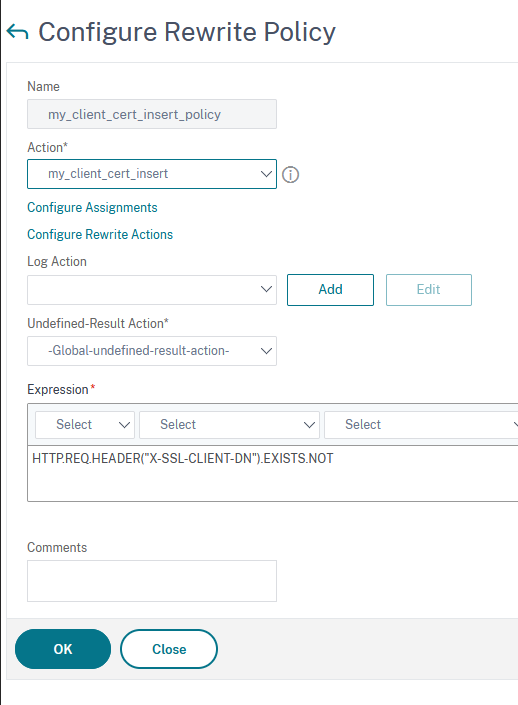The image size is (518, 705).
Task: Click the chevron of the Action combo box
Action: 266,174
